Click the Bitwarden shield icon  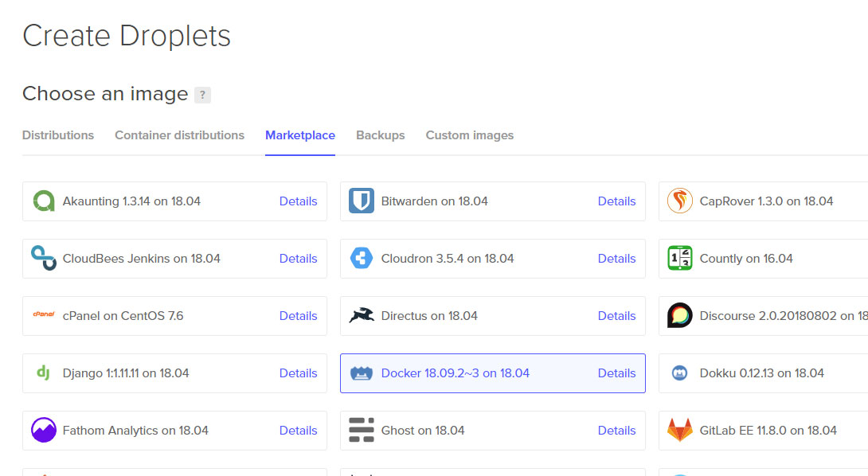tap(362, 201)
